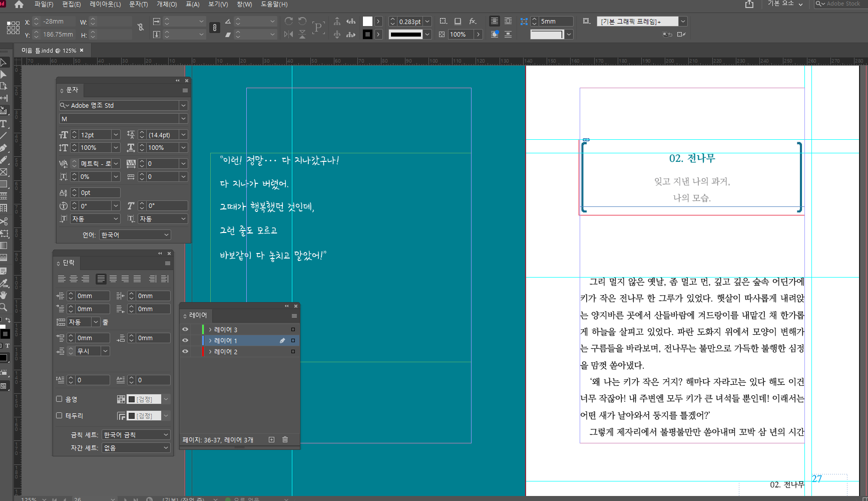Image resolution: width=868 pixels, height=501 pixels.
Task: Open the leading (14.4pt) dropdown
Action: click(183, 135)
